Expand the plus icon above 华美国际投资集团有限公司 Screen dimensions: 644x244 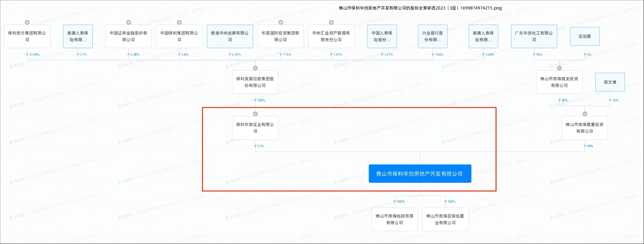coord(281,22)
